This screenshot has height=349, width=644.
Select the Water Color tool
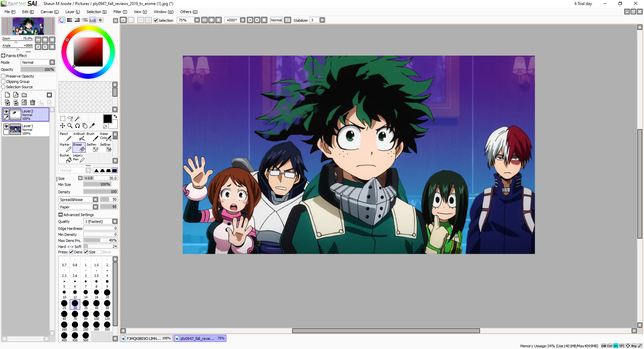(x=106, y=137)
